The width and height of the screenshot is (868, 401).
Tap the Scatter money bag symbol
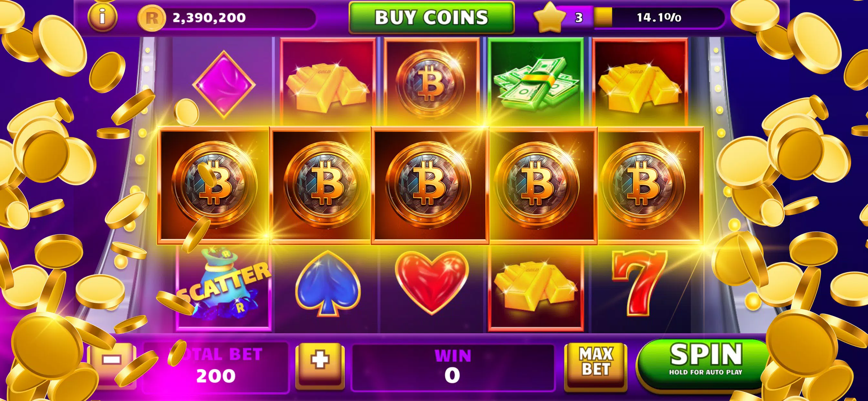pos(224,286)
